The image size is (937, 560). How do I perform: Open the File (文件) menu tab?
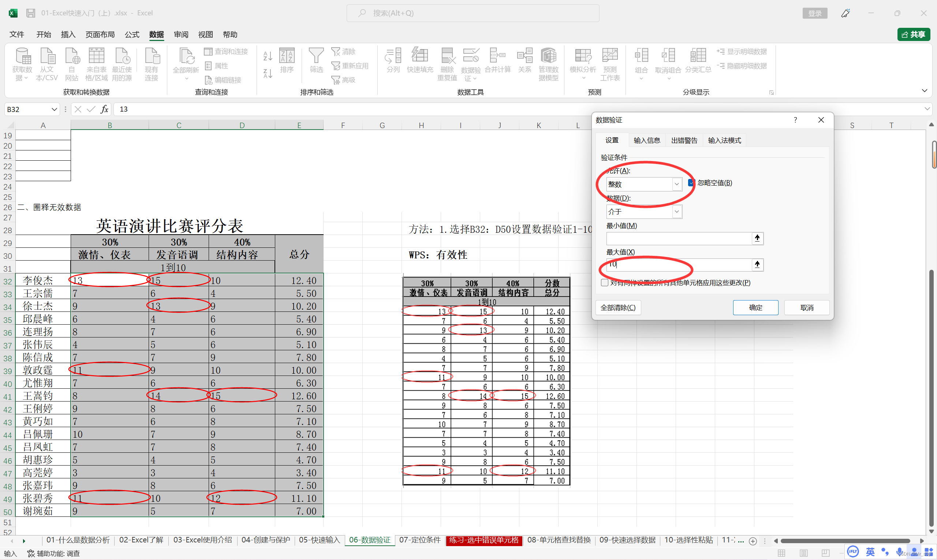(16, 34)
